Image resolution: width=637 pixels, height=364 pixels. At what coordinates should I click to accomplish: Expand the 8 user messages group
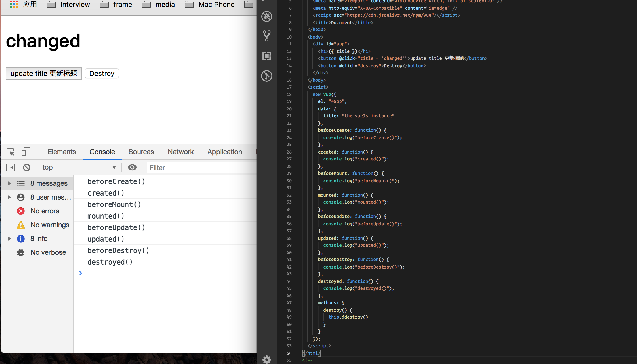pyautogui.click(x=9, y=197)
